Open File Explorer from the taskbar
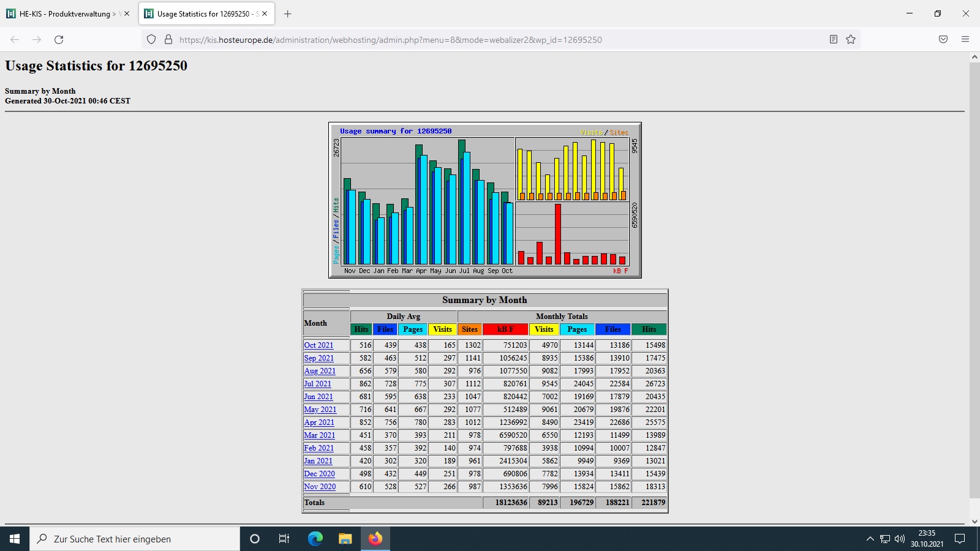The width and height of the screenshot is (980, 551). tap(345, 539)
